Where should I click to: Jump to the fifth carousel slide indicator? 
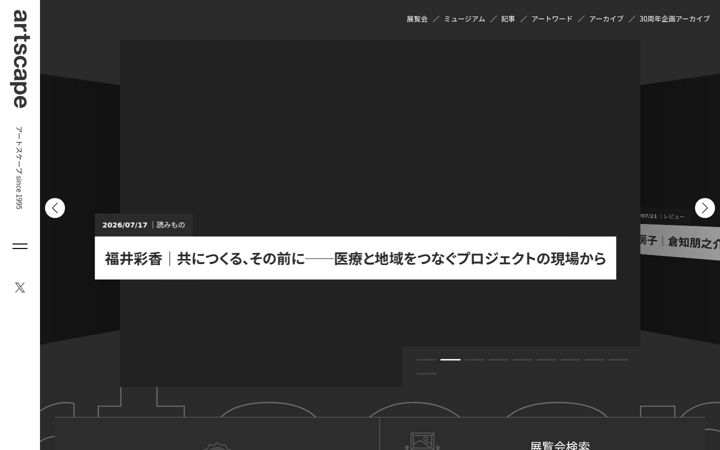(x=522, y=360)
